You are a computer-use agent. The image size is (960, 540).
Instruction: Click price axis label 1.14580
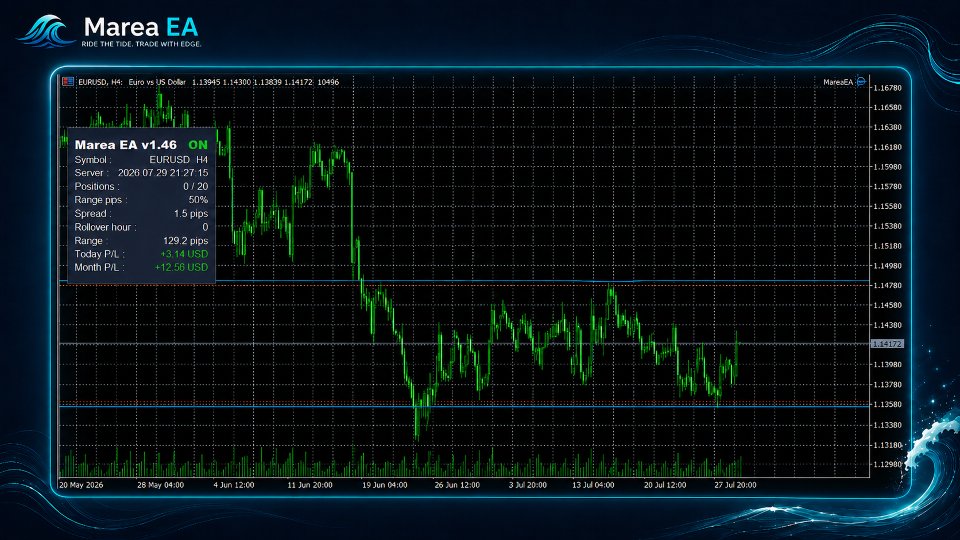coord(888,306)
